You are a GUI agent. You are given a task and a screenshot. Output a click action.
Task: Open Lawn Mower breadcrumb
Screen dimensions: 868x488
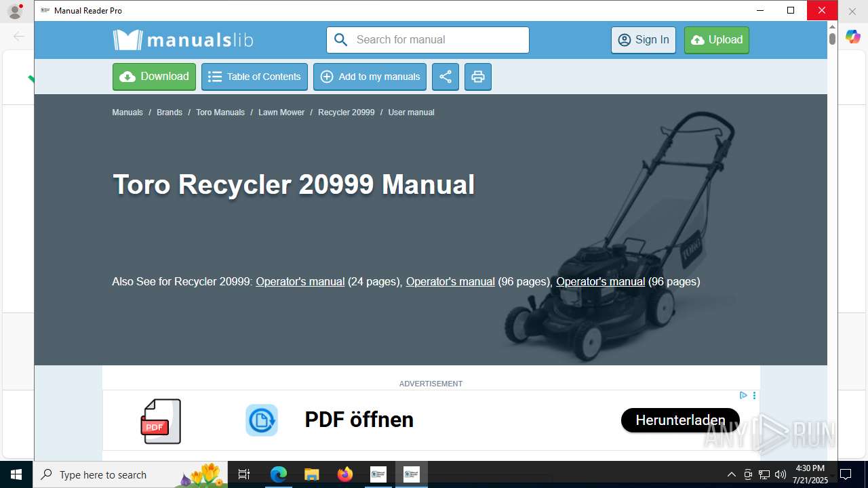281,113
